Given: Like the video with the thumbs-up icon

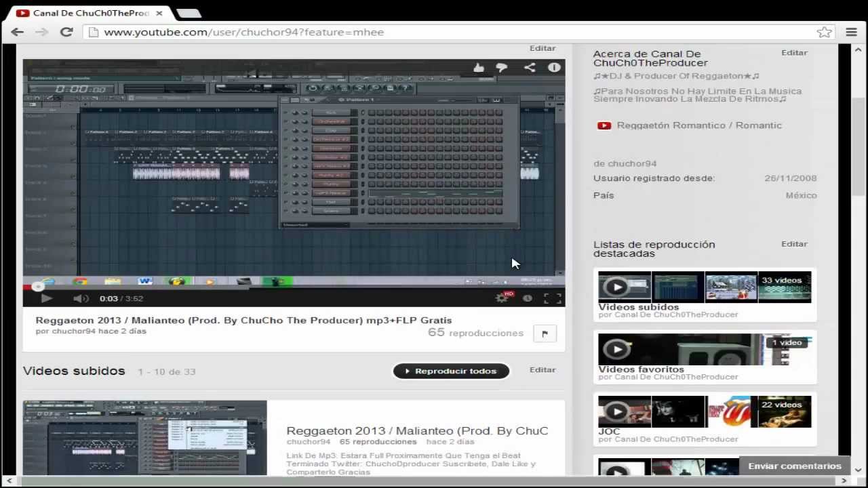Looking at the screenshot, I should pyautogui.click(x=479, y=67).
